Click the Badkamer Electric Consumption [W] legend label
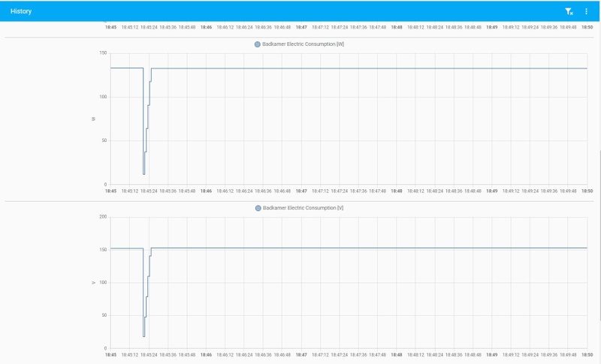 tap(303, 44)
